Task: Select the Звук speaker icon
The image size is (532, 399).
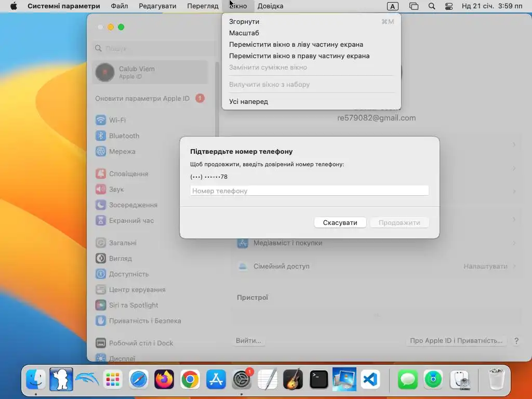Action: coord(101,189)
